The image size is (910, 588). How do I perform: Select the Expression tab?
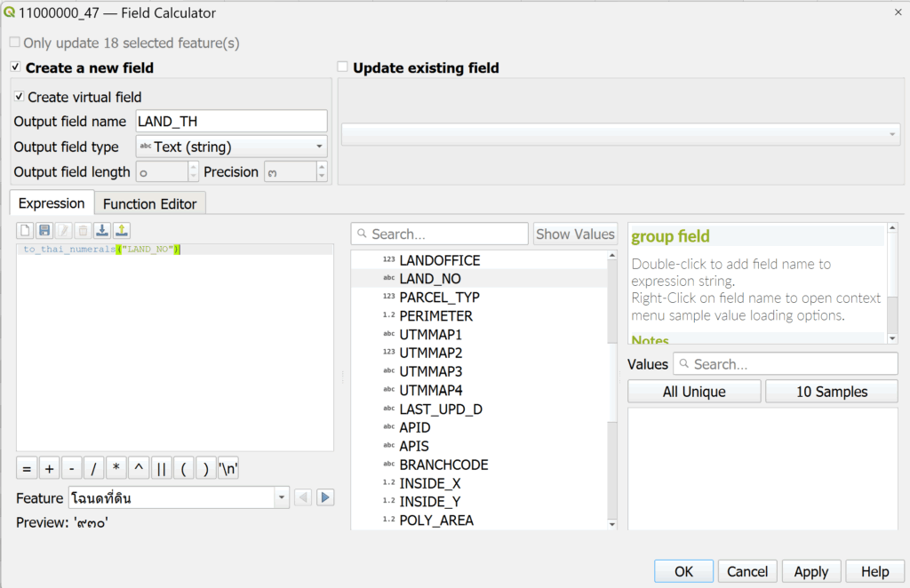click(52, 203)
